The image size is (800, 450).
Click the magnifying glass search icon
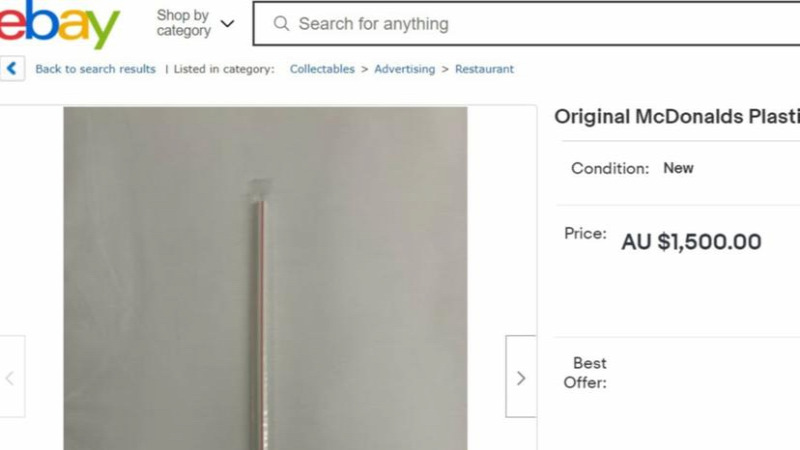coord(281,23)
